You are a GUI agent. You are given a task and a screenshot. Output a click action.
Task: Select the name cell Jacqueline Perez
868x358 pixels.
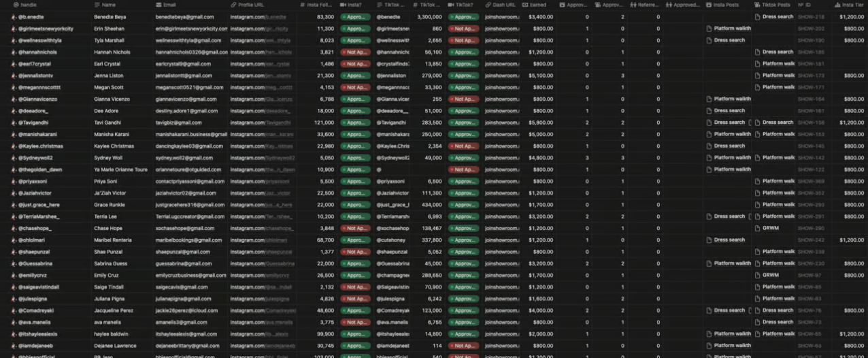(115, 310)
